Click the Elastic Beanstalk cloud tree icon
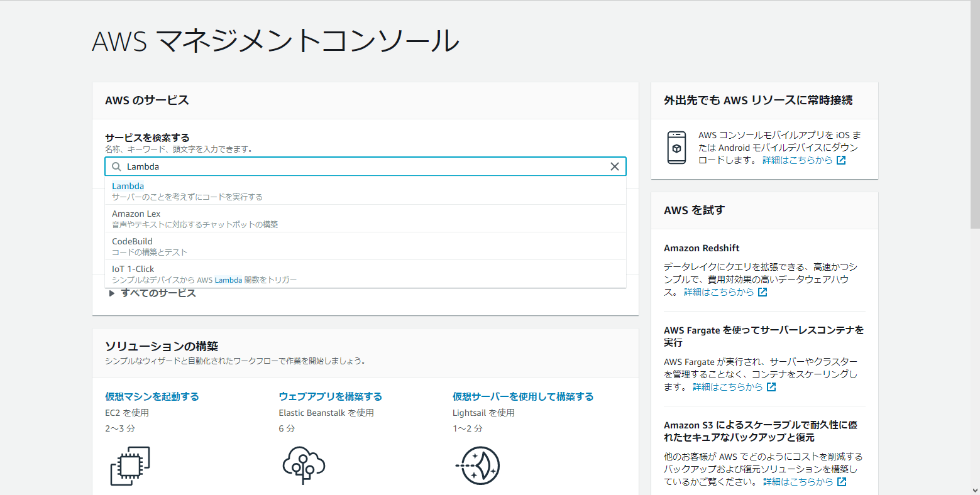 tap(304, 465)
